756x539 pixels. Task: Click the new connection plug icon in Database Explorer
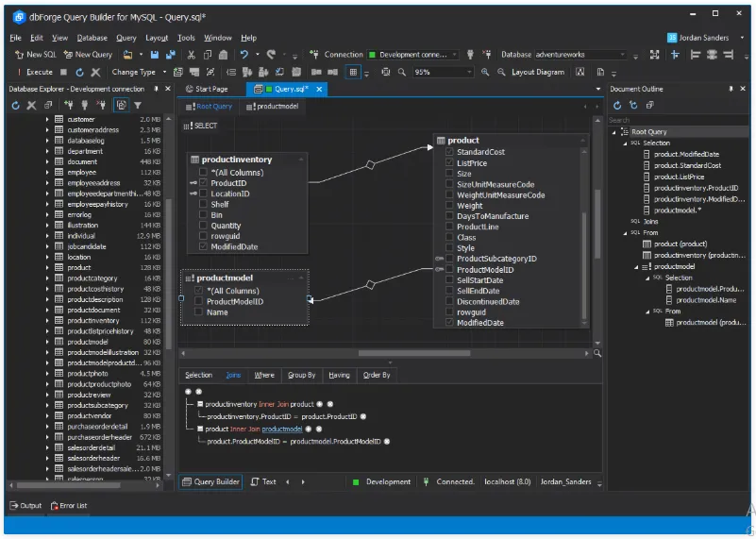69,105
